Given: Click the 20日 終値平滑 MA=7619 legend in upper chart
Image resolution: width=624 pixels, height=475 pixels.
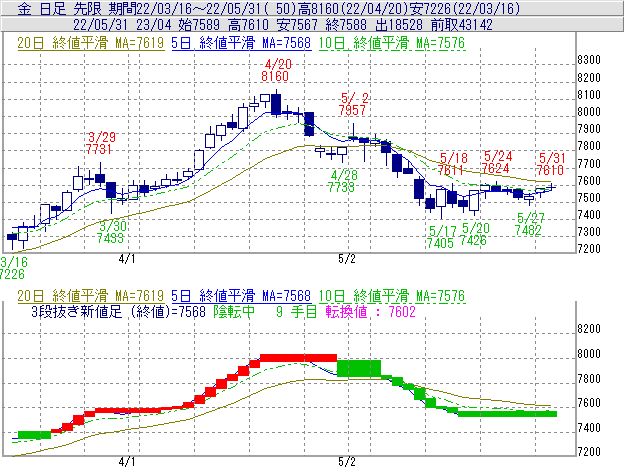Looking at the screenshot, I should pyautogui.click(x=91, y=43).
